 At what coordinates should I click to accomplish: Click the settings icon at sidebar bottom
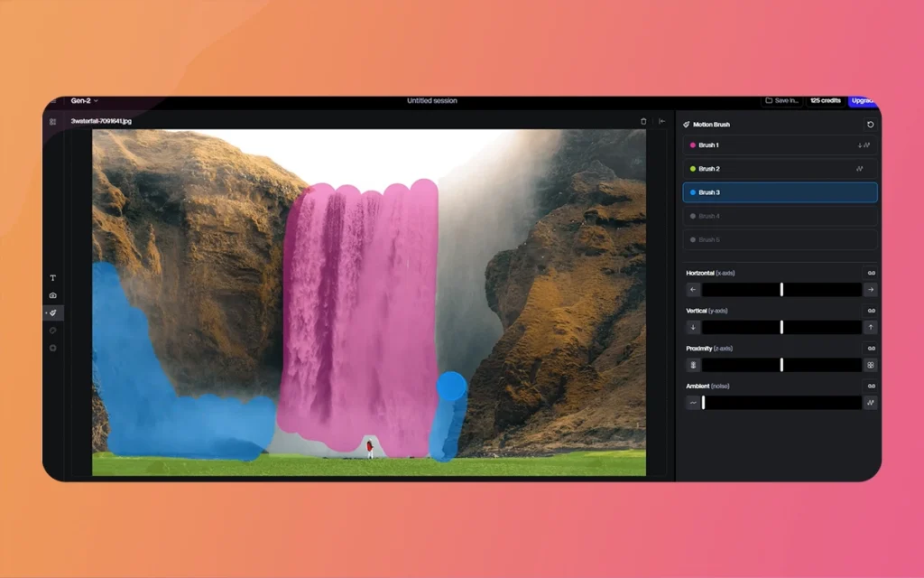tap(53, 348)
